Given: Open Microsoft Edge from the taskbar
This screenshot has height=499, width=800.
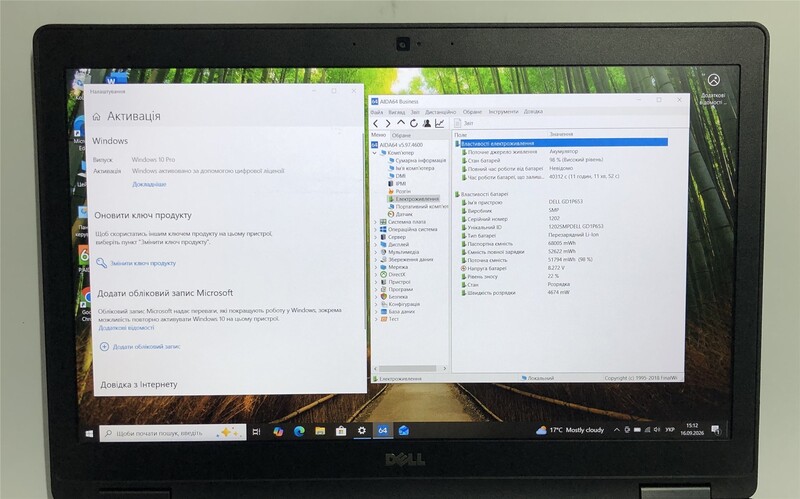Looking at the screenshot, I should (299, 431).
